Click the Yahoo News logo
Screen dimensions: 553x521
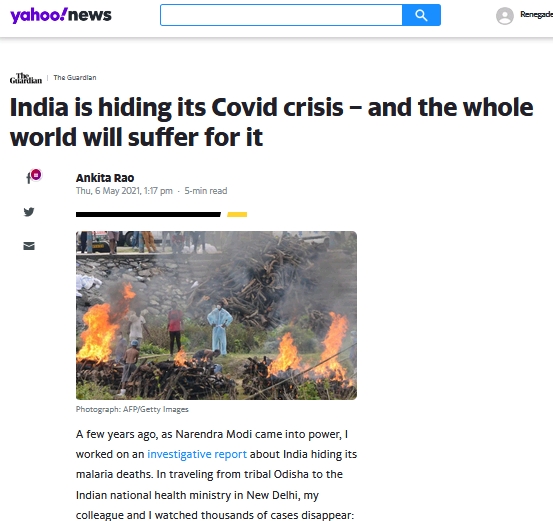pyautogui.click(x=61, y=15)
